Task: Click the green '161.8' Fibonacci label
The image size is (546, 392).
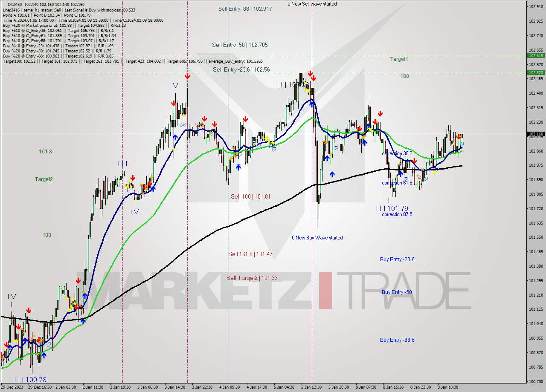Action: point(45,152)
